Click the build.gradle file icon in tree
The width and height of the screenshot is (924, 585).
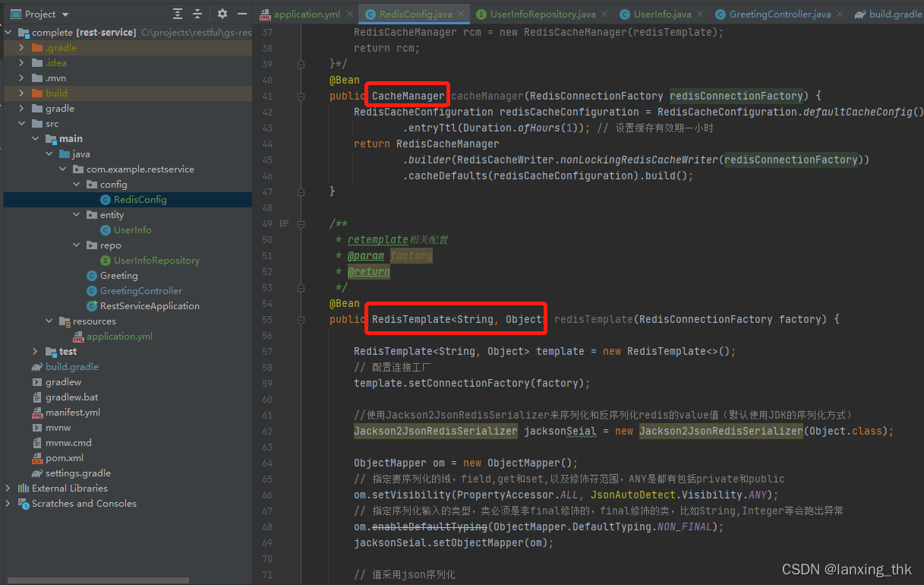[37, 367]
